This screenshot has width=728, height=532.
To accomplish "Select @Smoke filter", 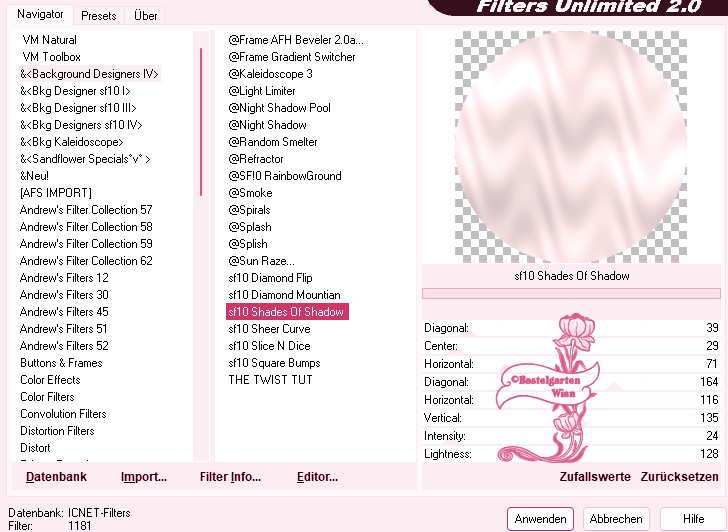I will [x=250, y=193].
